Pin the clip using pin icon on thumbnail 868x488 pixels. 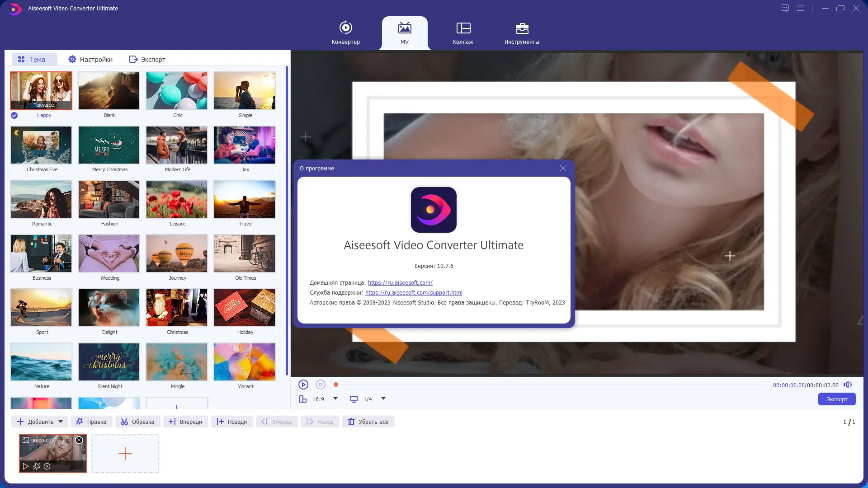(x=36, y=466)
